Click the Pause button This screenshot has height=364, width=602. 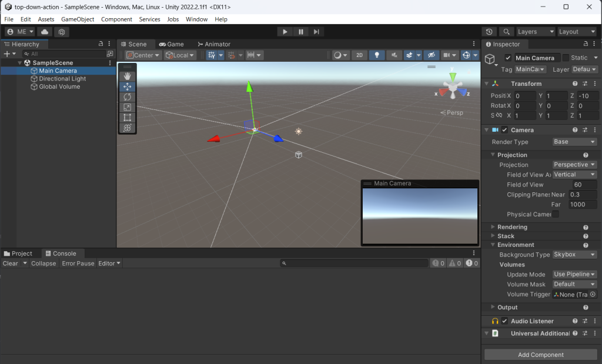click(300, 32)
